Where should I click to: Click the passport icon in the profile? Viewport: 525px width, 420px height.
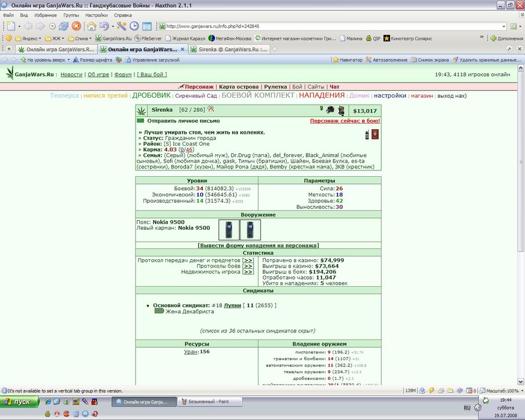(375, 135)
